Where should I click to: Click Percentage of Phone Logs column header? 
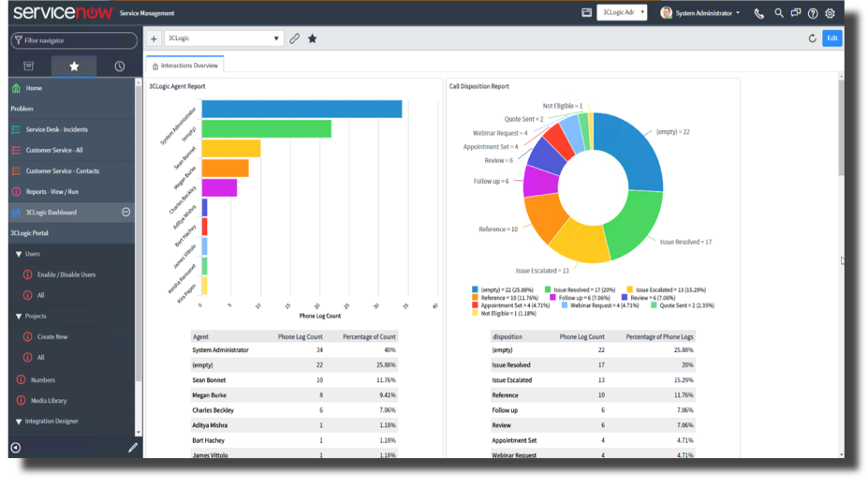pyautogui.click(x=659, y=336)
